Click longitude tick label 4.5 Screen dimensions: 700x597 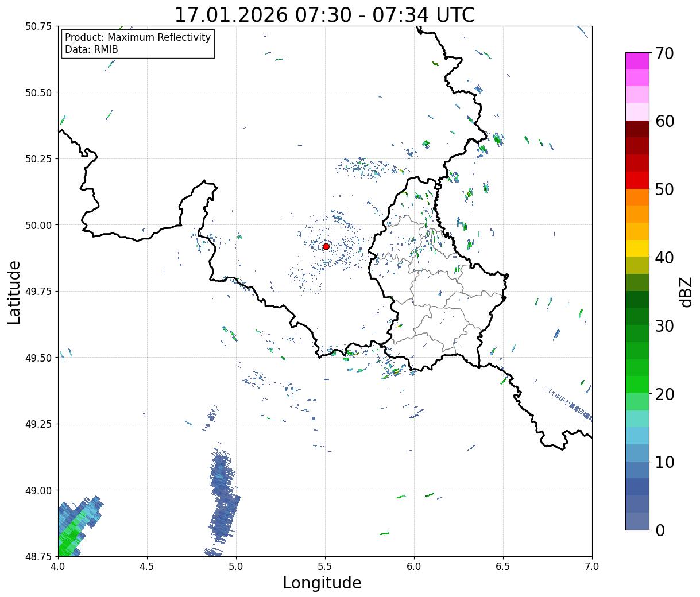tap(146, 566)
